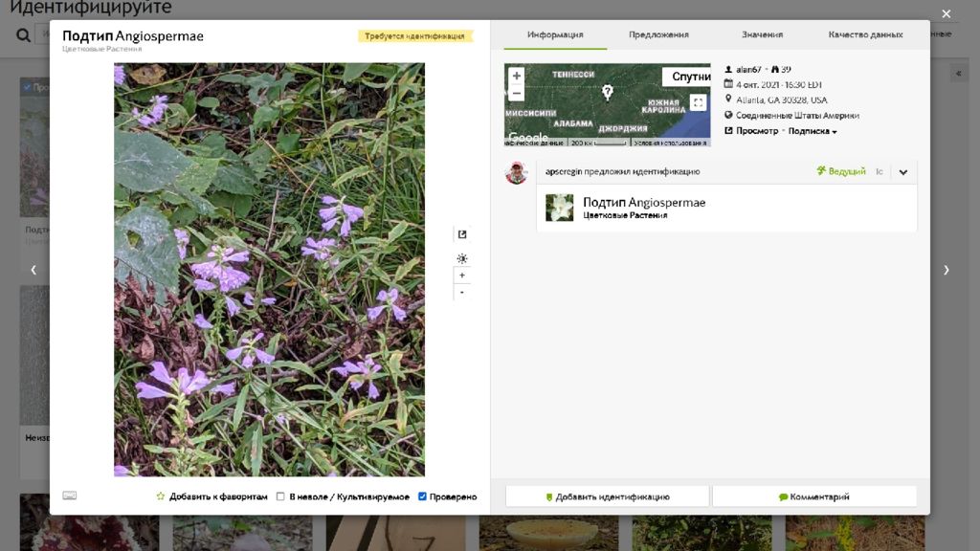
Task: Switch to the "Значения" tab
Action: point(762,34)
